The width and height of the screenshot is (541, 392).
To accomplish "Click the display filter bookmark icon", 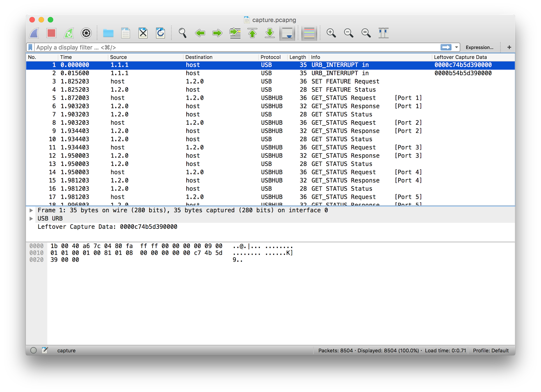I will click(x=30, y=47).
